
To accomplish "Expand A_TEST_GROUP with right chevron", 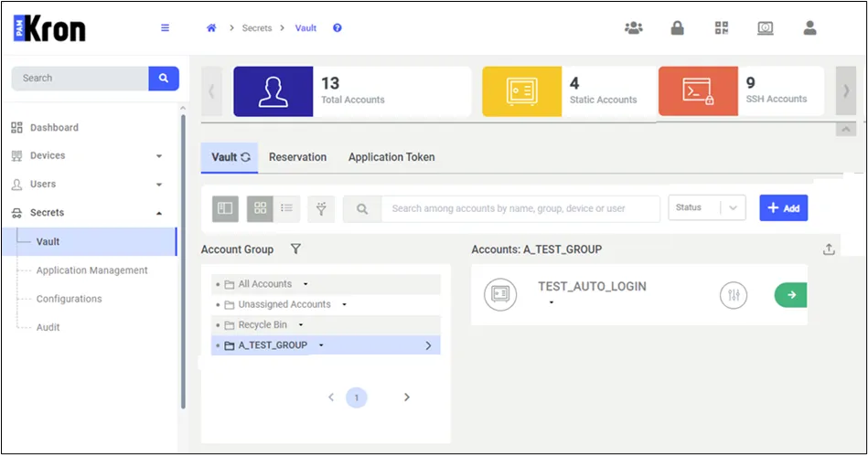I will point(428,345).
